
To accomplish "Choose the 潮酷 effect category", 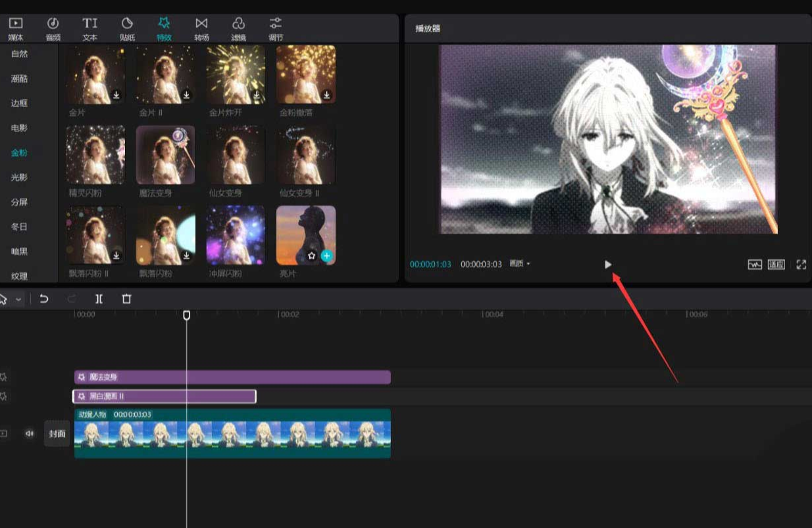I will 20,79.
